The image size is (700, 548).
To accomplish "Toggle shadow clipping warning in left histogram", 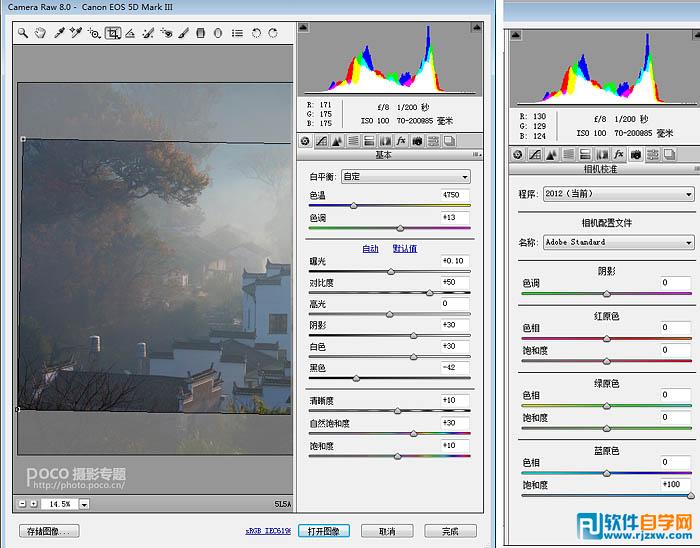I will point(303,27).
